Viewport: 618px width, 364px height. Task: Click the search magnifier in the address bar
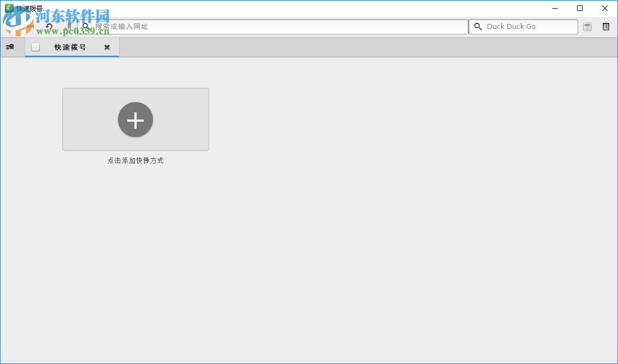point(86,26)
